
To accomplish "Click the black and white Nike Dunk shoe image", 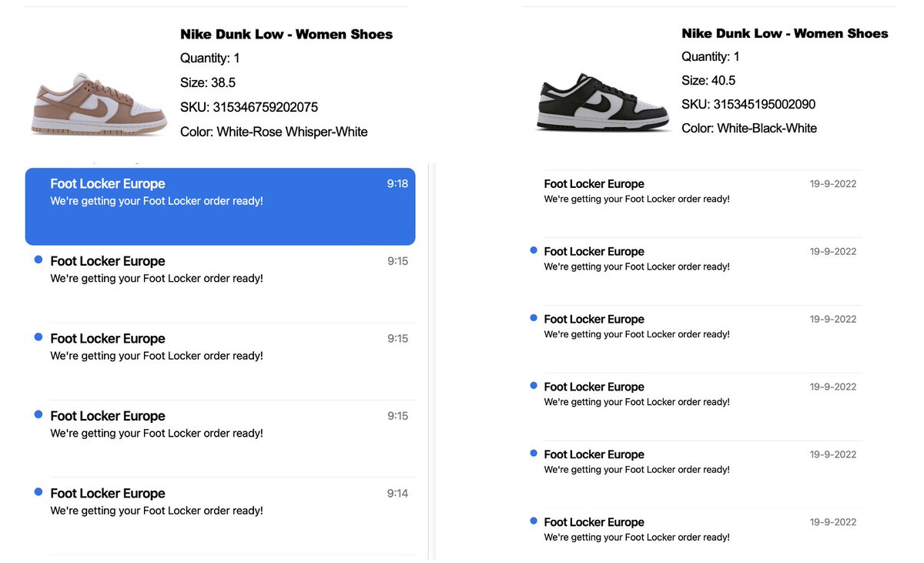I will pyautogui.click(x=603, y=102).
